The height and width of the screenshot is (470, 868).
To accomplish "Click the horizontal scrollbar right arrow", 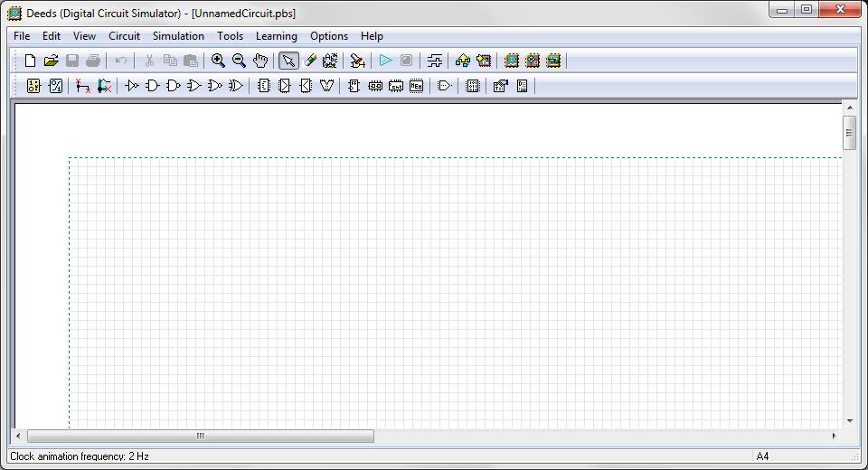I will tap(834, 437).
